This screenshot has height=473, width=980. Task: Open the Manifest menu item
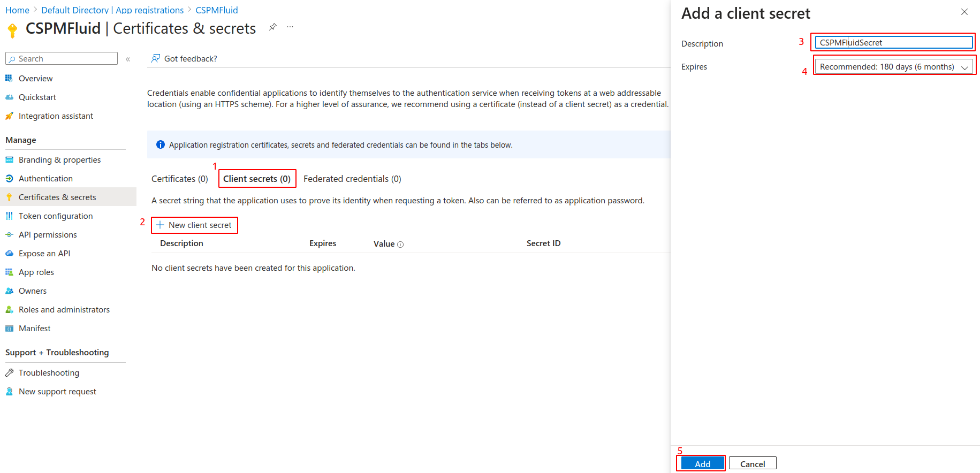pyautogui.click(x=35, y=328)
